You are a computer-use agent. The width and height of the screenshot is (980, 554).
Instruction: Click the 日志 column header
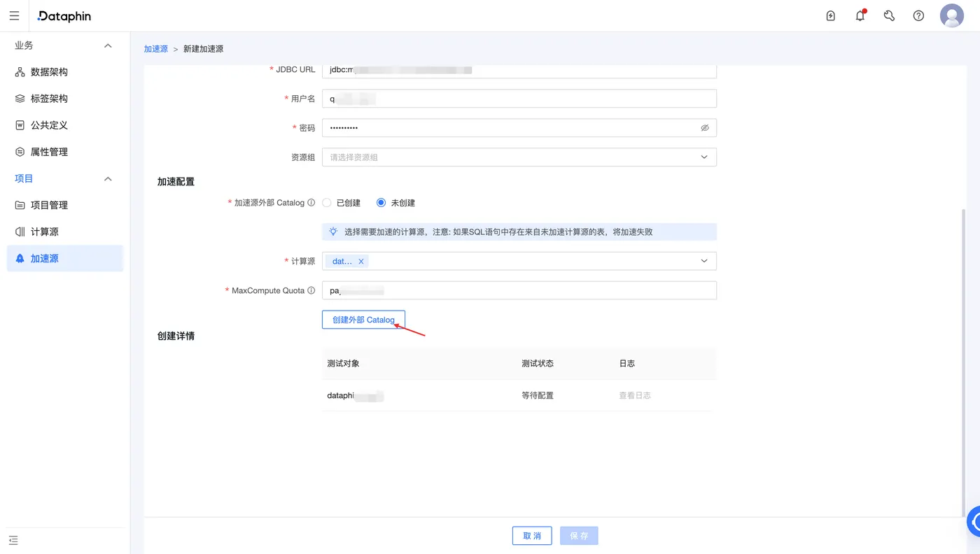627,364
